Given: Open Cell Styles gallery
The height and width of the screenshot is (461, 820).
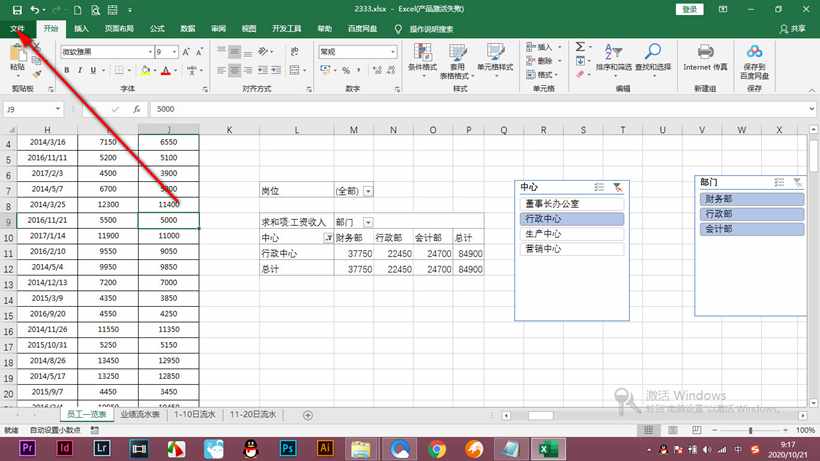Looking at the screenshot, I should 495,61.
